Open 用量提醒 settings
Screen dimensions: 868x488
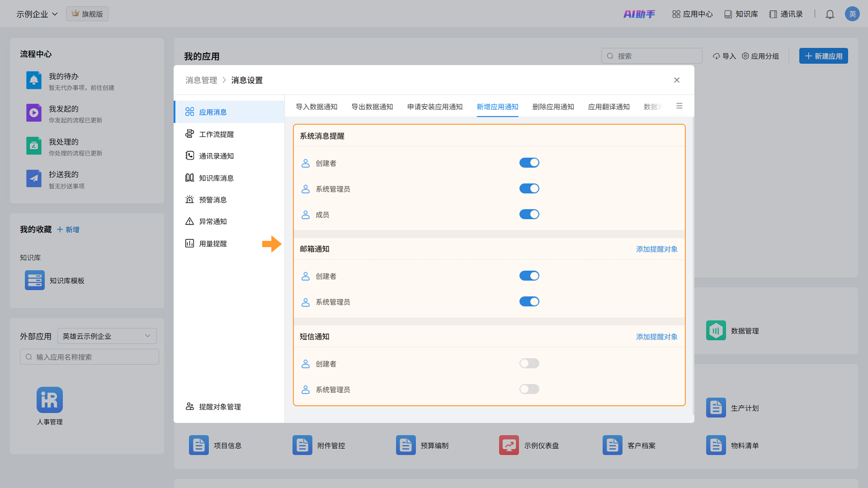point(213,244)
